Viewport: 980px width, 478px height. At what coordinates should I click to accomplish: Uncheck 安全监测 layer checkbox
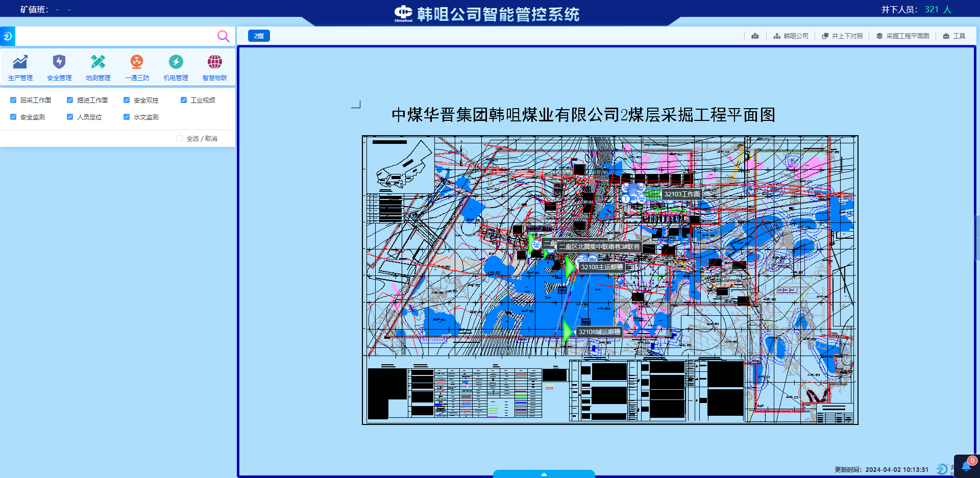[x=13, y=117]
